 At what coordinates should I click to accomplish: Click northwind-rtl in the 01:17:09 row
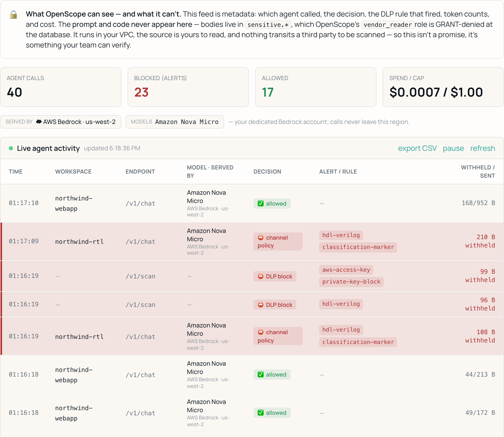point(80,242)
